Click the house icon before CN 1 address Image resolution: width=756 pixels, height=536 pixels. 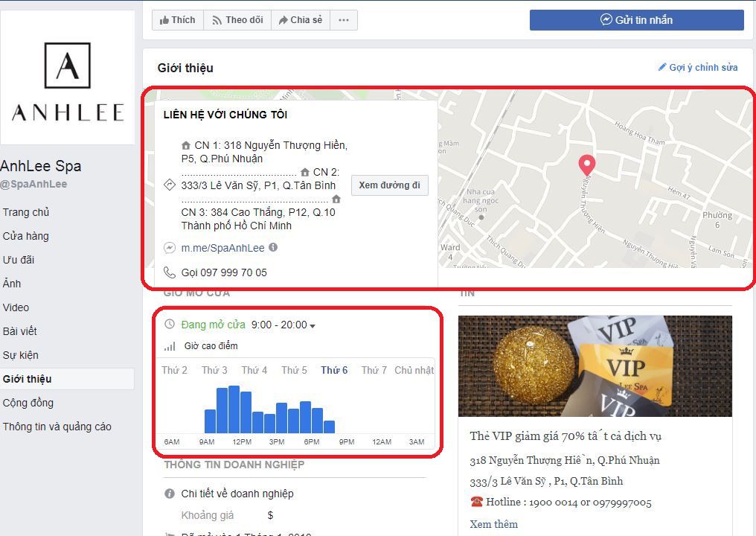[186, 145]
